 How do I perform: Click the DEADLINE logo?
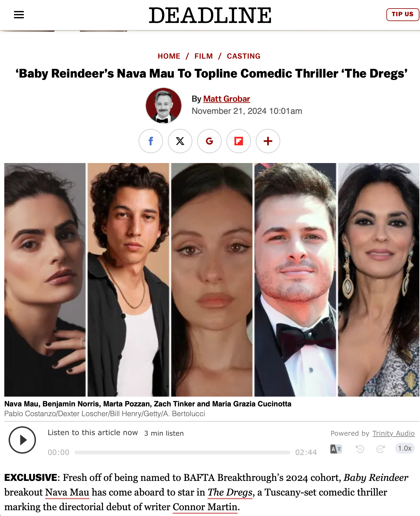coord(210,15)
